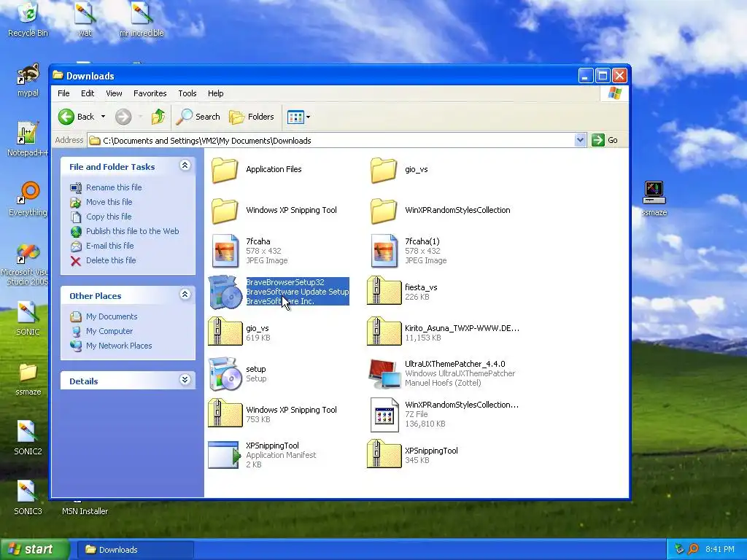The image size is (747, 560).
Task: Go to My Computer in Other Places
Action: [x=109, y=331]
